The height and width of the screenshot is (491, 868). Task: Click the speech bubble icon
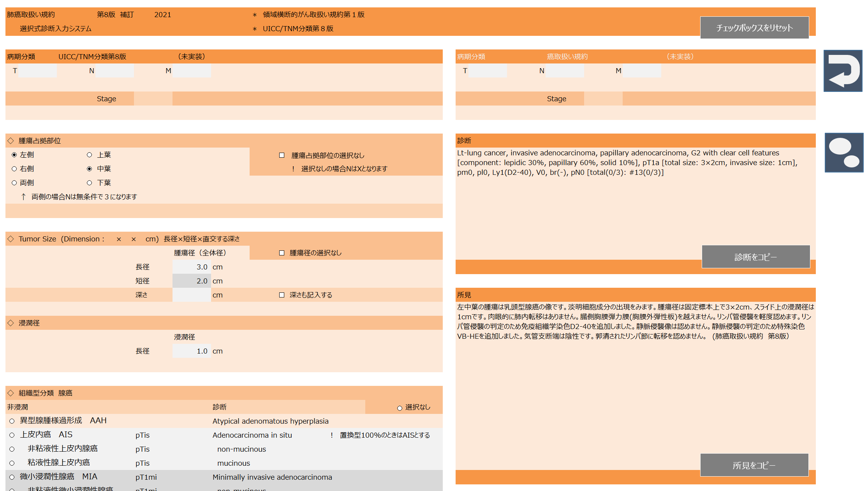click(x=843, y=152)
